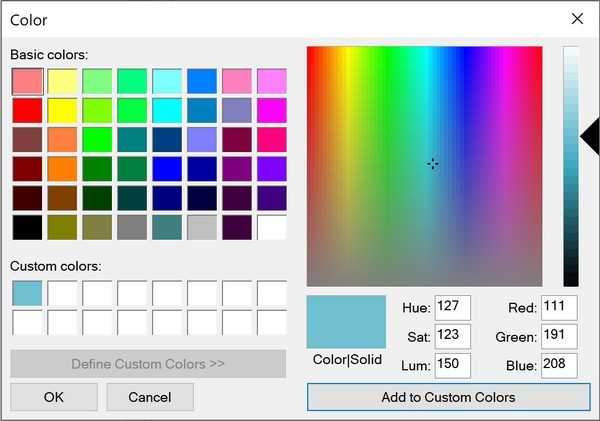Choose the orange basic color swatch
This screenshot has width=600, height=421.
62,168
